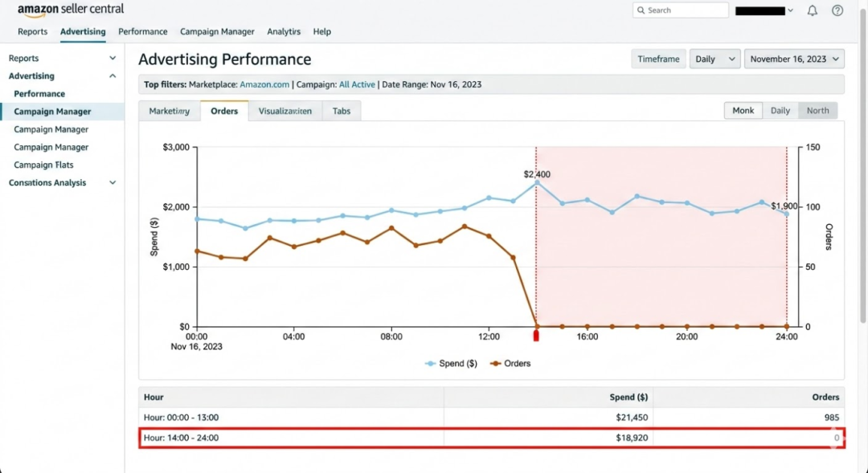Open the November 16, 2023 date dropdown
The width and height of the screenshot is (868, 473).
pos(794,59)
